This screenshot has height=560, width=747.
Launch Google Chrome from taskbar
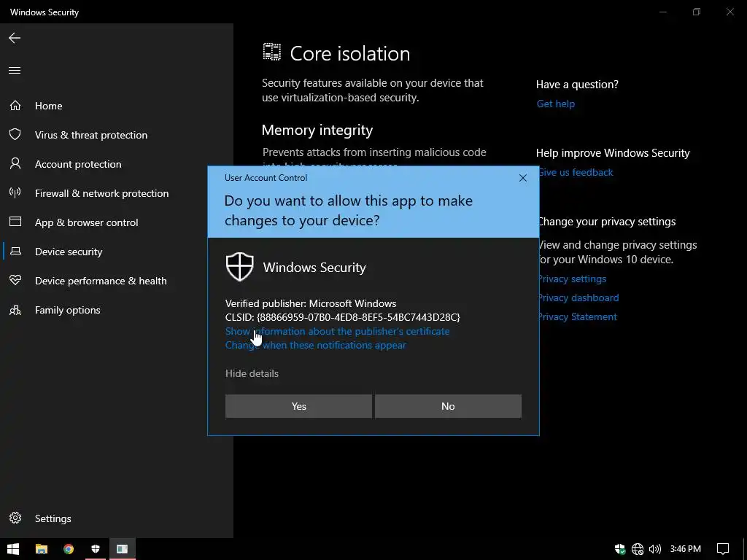69,549
